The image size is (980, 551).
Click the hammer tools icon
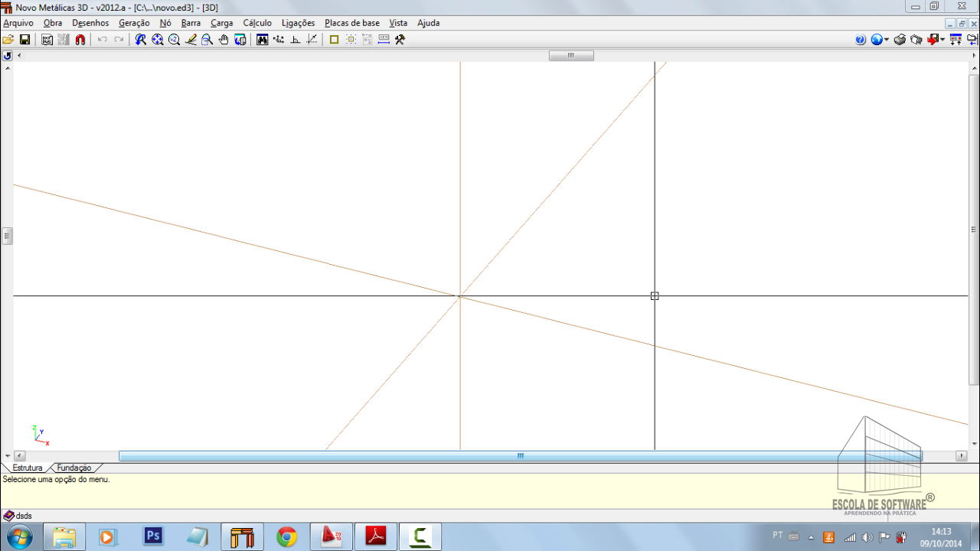[x=400, y=40]
